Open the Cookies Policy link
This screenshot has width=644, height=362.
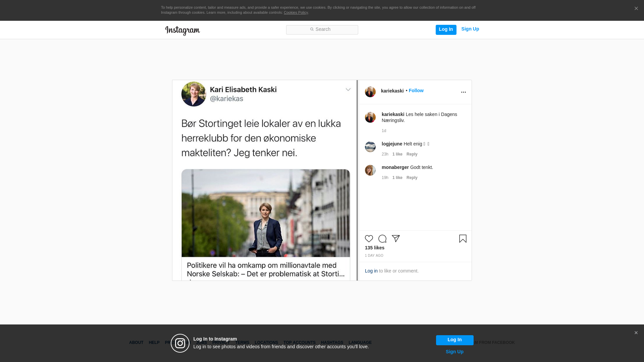[296, 12]
